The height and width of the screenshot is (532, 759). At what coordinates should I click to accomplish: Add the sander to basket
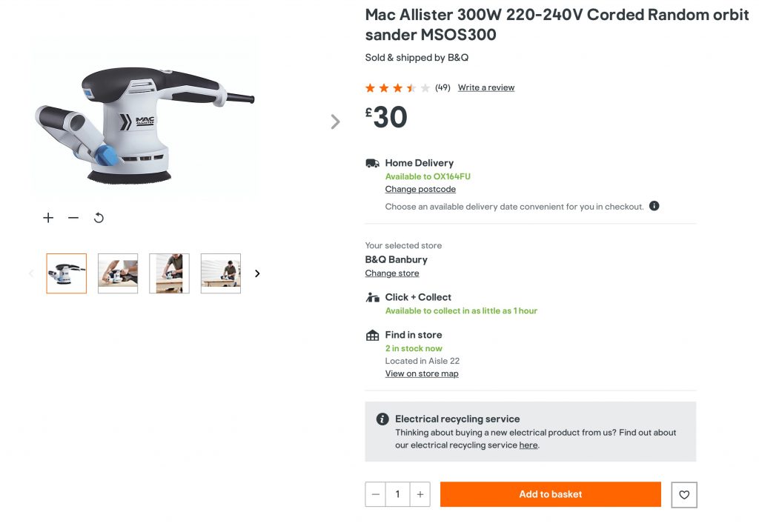[550, 495]
